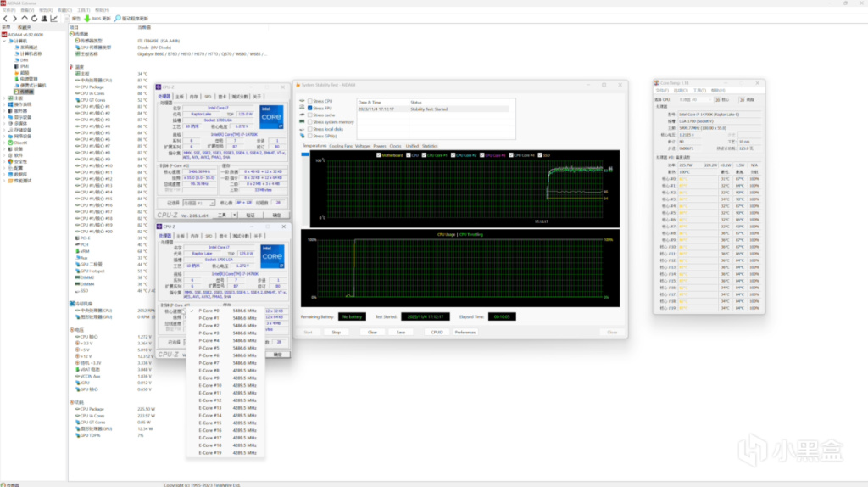Open the Report icon in AIDA64 toolbar

tap(67, 18)
